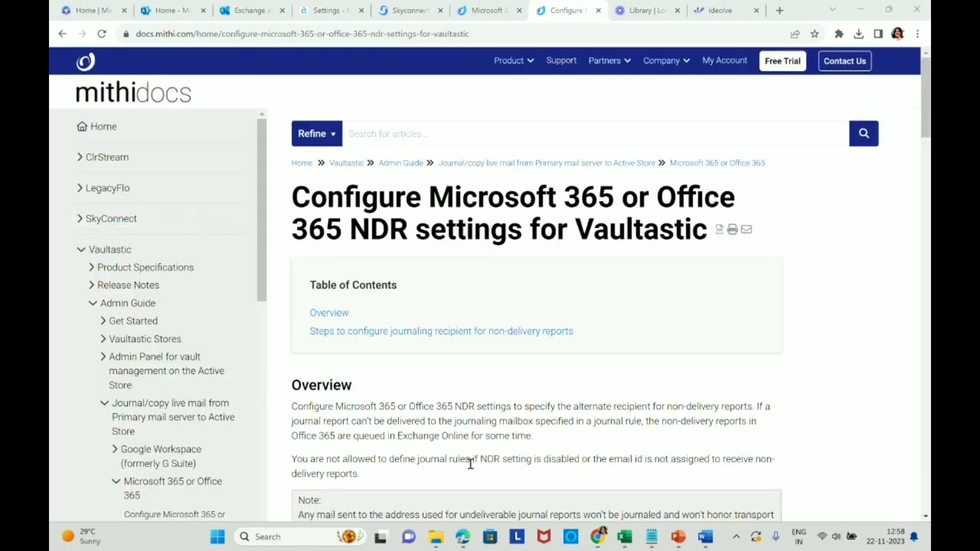
Task: Open Excel from the taskbar
Action: (625, 536)
